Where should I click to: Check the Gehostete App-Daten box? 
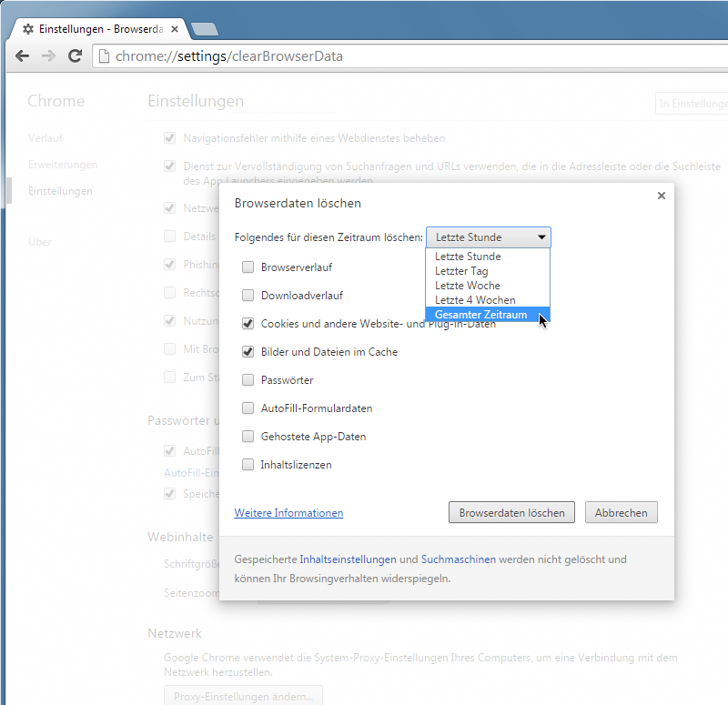pos(248,437)
